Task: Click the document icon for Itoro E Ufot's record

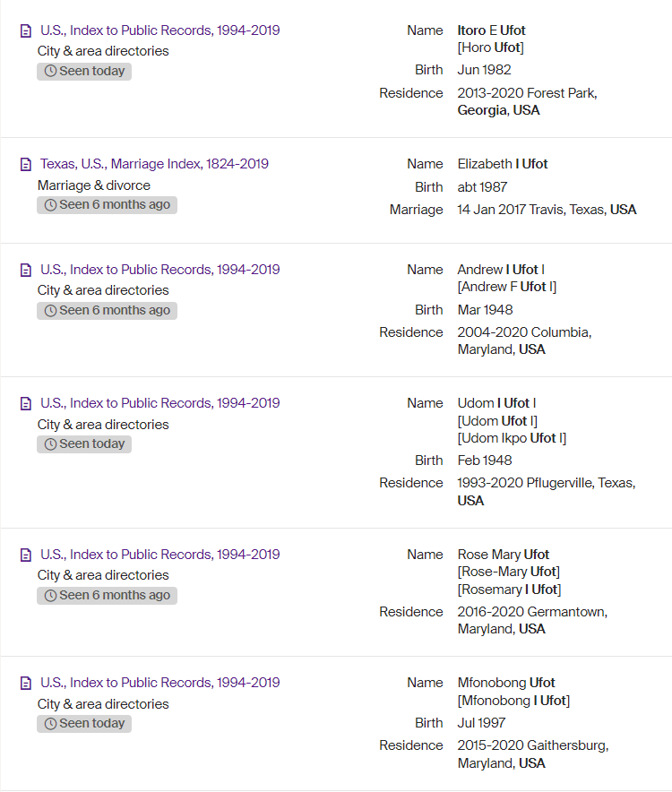Action: point(25,30)
